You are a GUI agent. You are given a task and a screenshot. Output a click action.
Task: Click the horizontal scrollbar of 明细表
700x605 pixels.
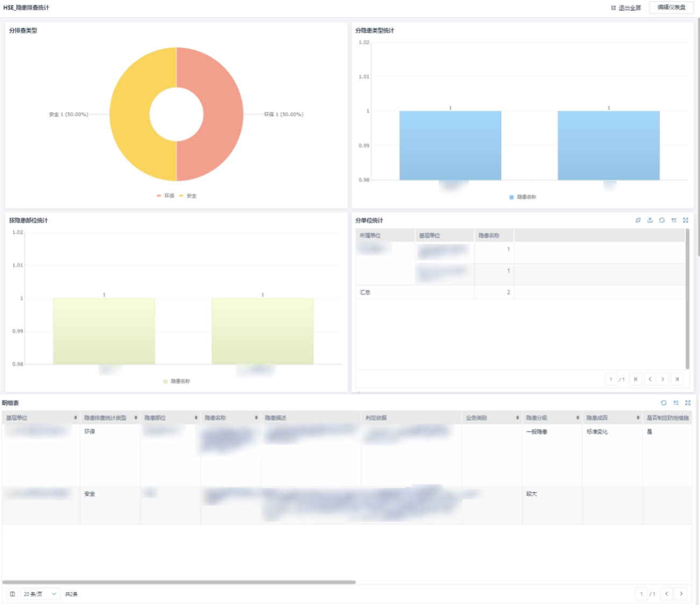tap(179, 582)
